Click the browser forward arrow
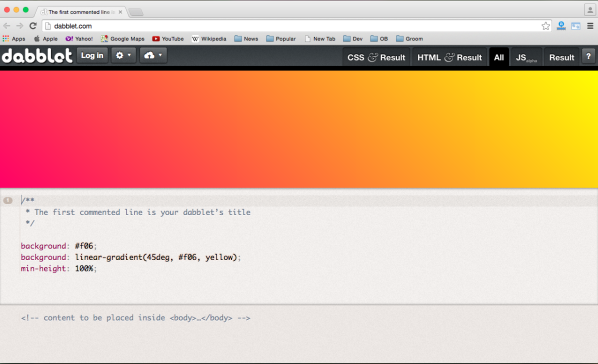The height and width of the screenshot is (364, 598). pyautogui.click(x=20, y=26)
